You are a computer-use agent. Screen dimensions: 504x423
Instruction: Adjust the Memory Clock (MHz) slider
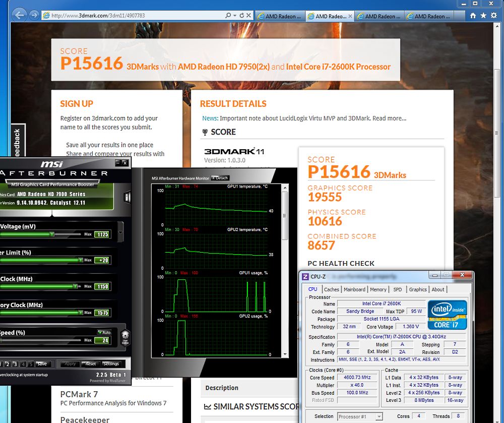click(x=41, y=313)
